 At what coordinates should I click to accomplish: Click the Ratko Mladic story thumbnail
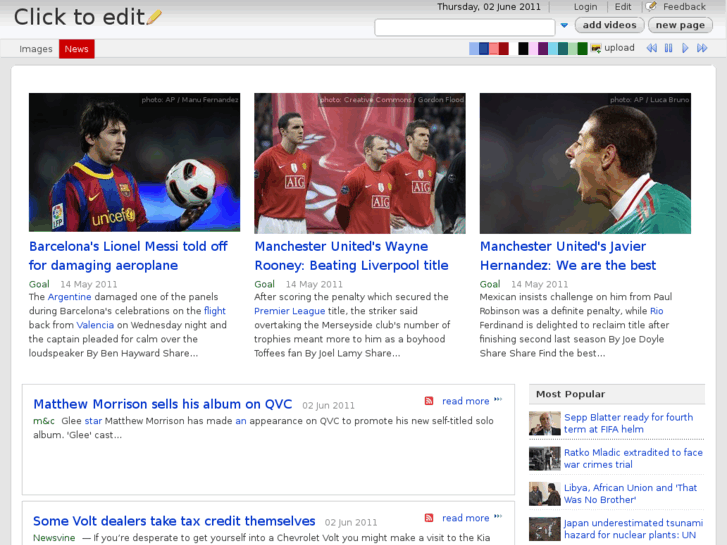pyautogui.click(x=545, y=458)
